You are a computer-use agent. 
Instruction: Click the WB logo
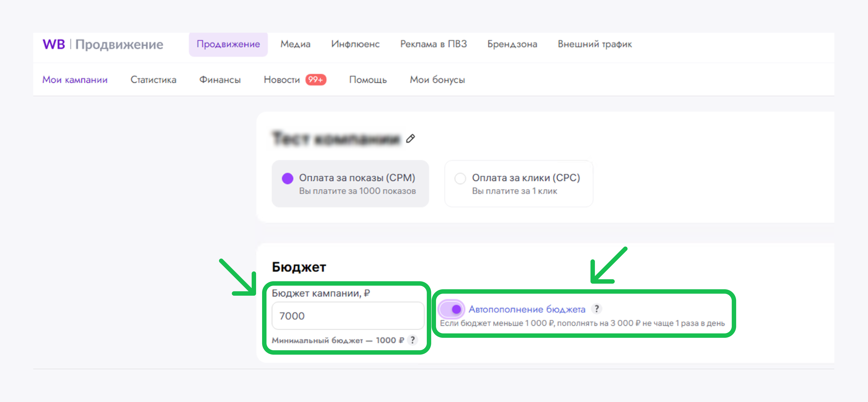click(x=54, y=44)
